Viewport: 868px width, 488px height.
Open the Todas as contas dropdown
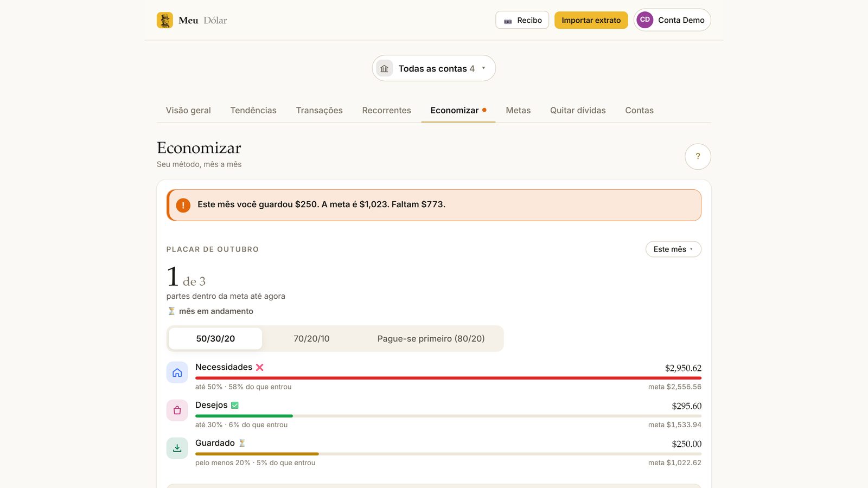pos(434,68)
